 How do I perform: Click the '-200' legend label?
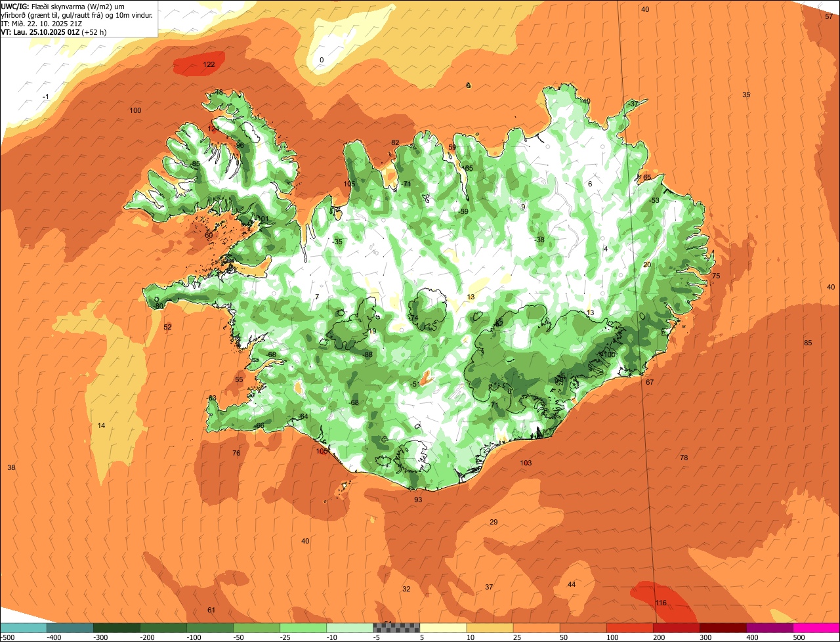pos(148,637)
